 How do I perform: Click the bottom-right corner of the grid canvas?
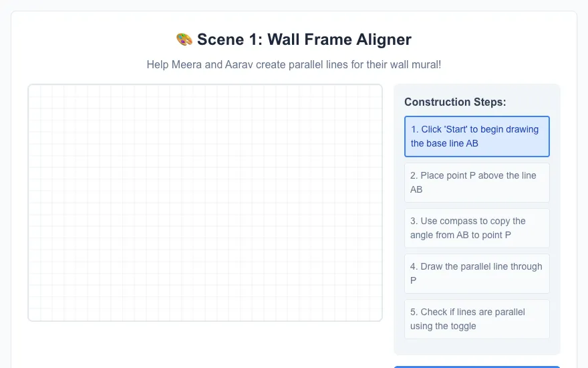(381, 320)
